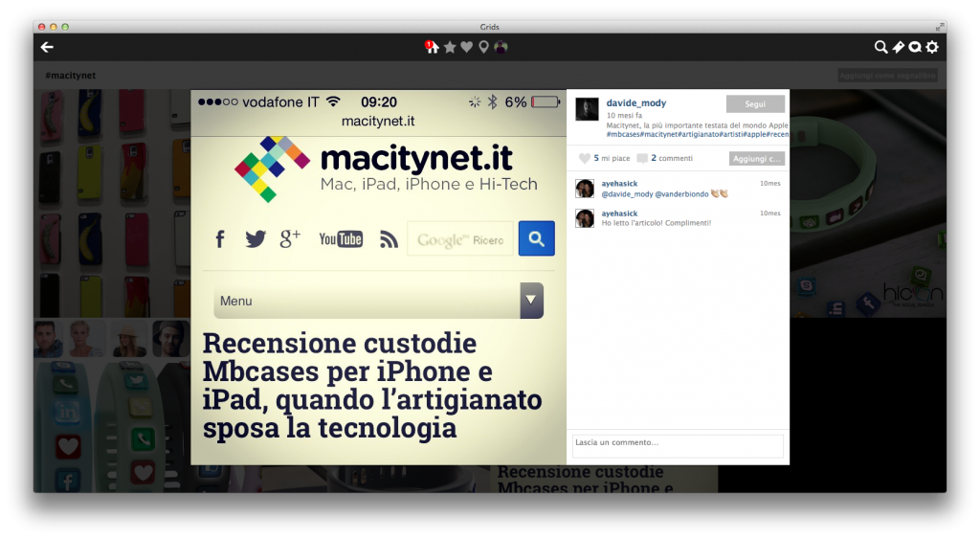This screenshot has height=539, width=980.
Task: Open davide_mody's profile picture
Action: [587, 109]
